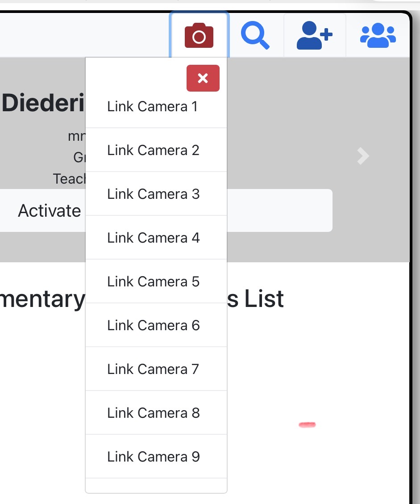Screen dimensions: 420x504
Task: Select Link Camera 1
Action: pyautogui.click(x=152, y=107)
